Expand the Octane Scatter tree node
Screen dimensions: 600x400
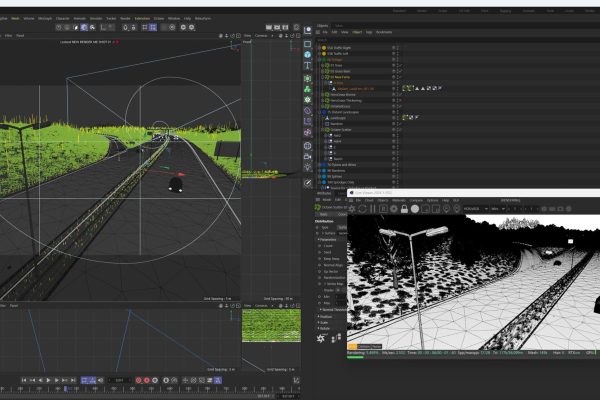322,129
